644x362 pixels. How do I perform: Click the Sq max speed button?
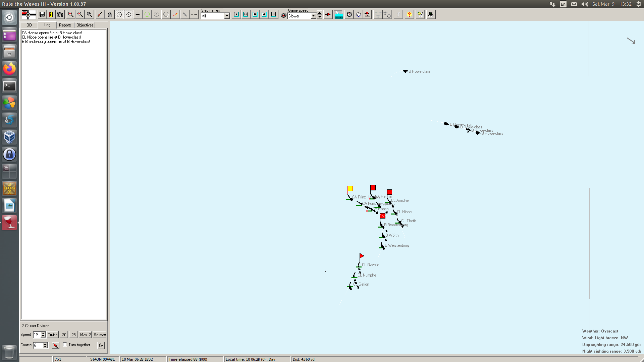tap(100, 335)
